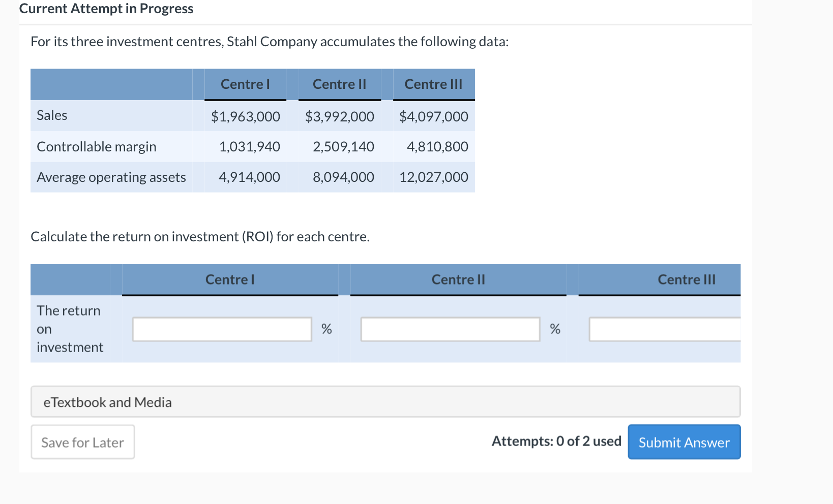Click the Controllable margin row label
833x504 pixels.
(x=96, y=146)
